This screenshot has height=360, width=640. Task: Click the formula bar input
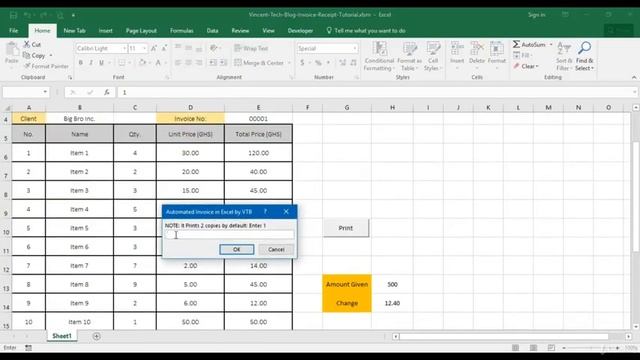[x=377, y=92]
